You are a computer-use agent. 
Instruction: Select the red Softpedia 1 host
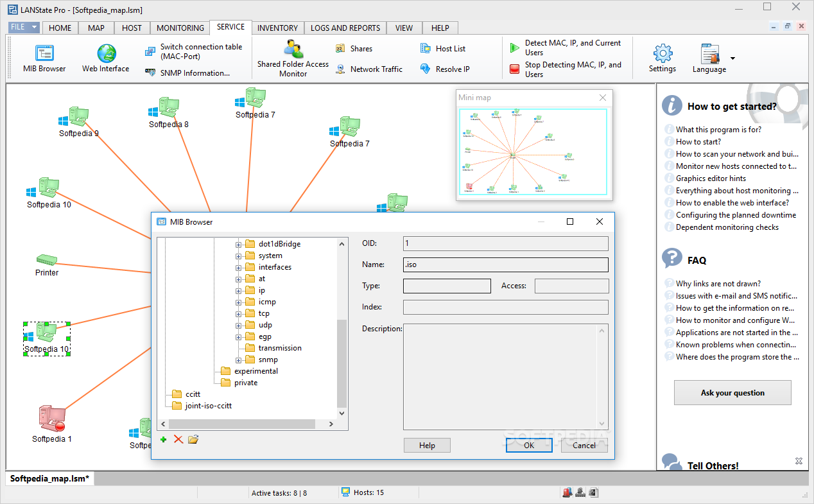tap(51, 419)
